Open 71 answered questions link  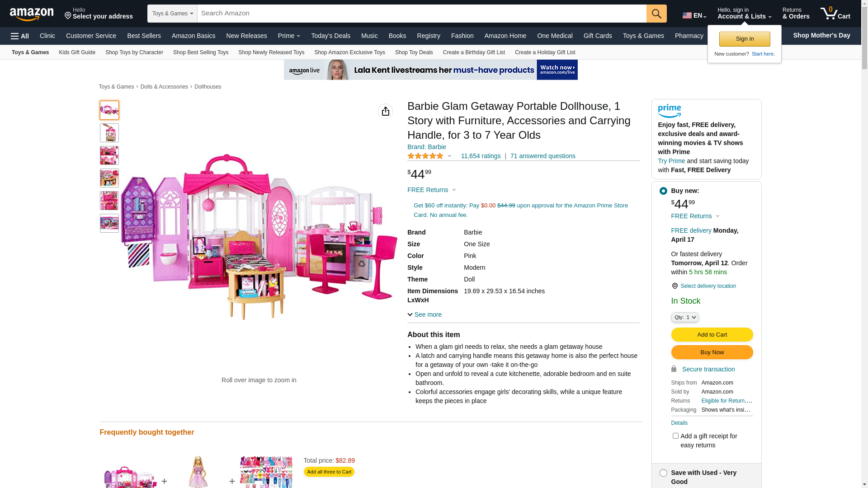click(x=543, y=156)
